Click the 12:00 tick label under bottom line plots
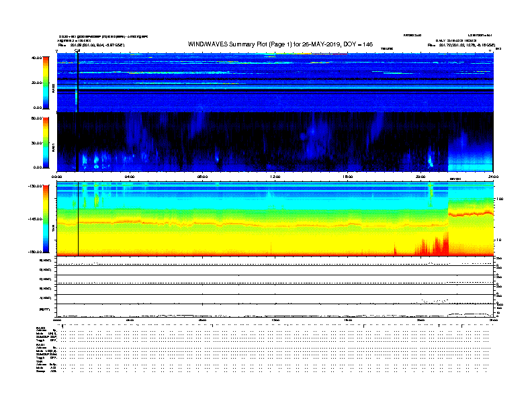The height and width of the screenshot is (411, 532). [275, 320]
